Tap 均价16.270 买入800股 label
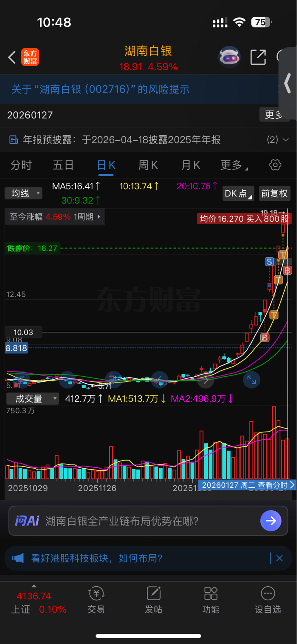Screen dimensions: 297x644 [244, 219]
